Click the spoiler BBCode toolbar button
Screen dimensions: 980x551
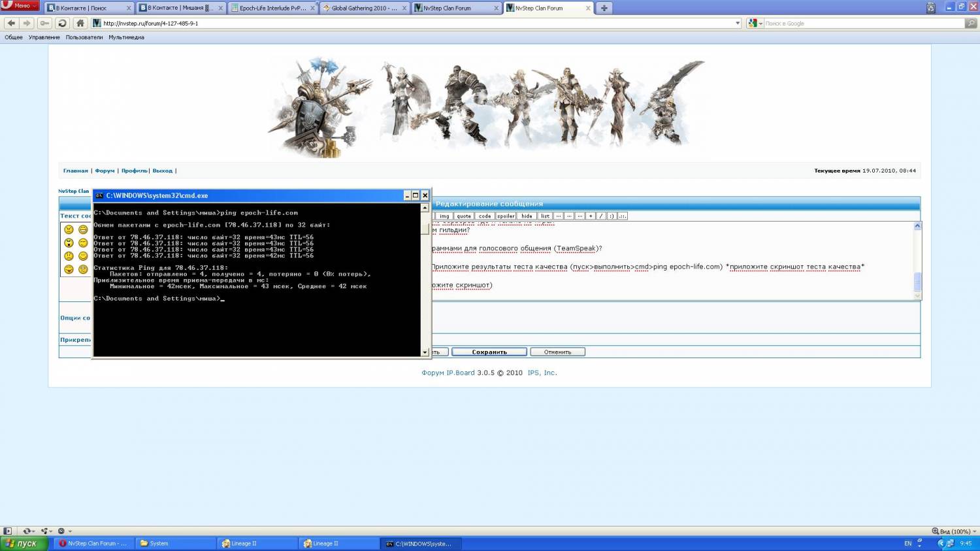(506, 216)
